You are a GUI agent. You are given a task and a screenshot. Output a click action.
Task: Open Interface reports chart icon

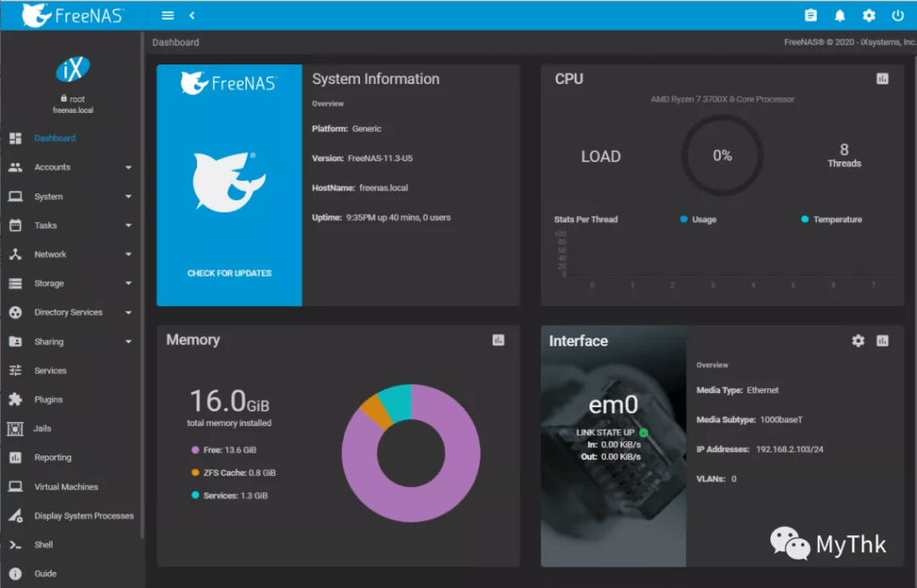pyautogui.click(x=882, y=341)
